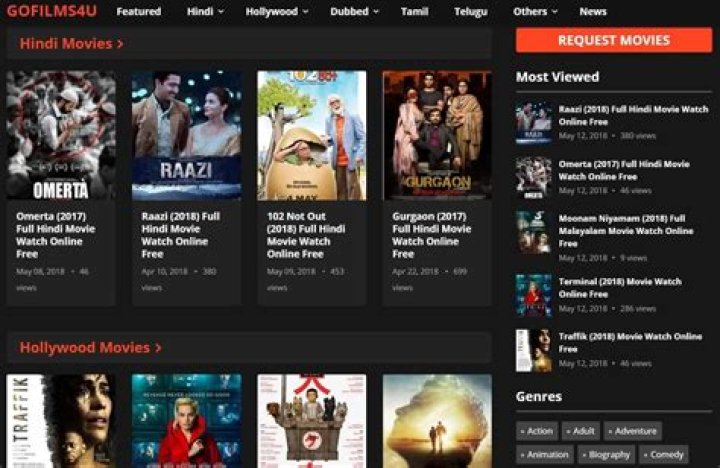Click Terminal thumbnail in Most Viewed
The height and width of the screenshot is (468, 720).
533,295
